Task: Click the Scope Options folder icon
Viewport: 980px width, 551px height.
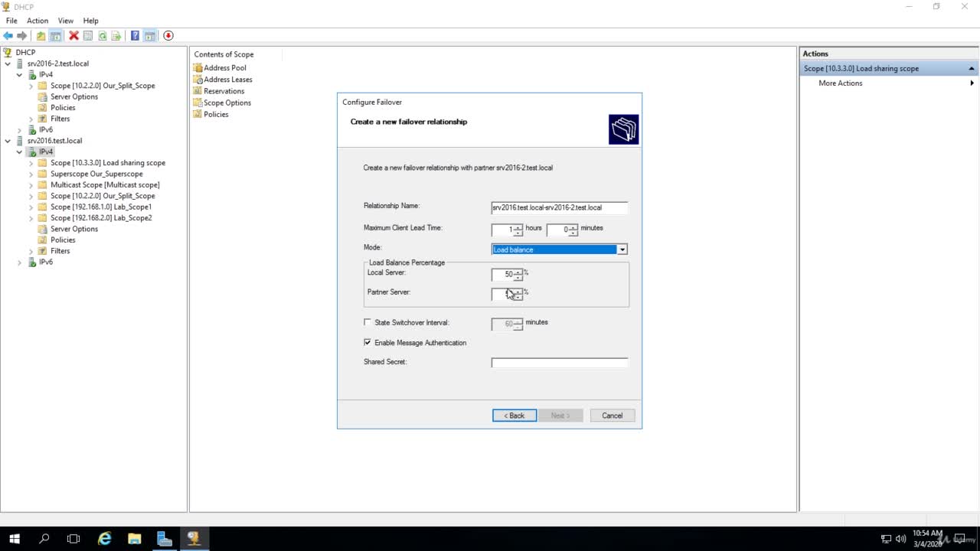Action: [x=198, y=103]
